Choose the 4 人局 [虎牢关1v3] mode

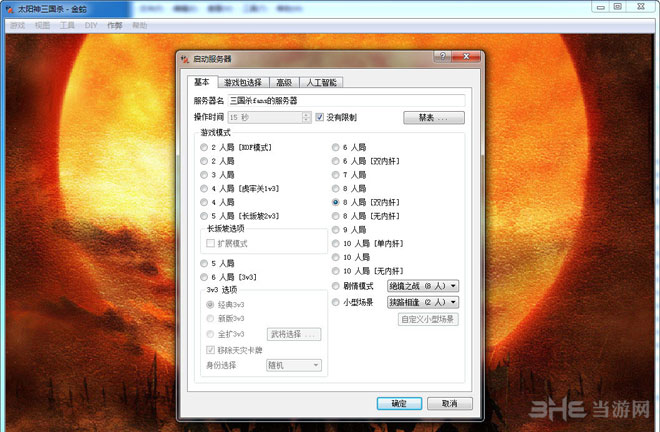(205, 187)
